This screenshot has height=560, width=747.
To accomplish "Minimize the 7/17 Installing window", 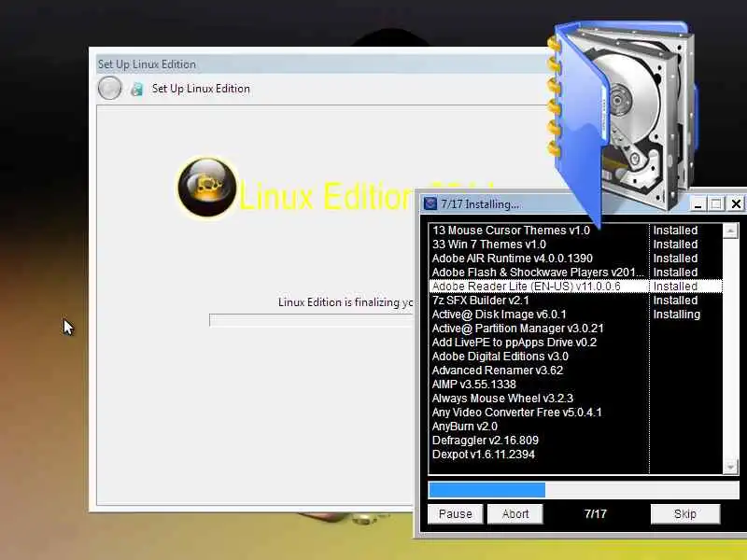I will click(698, 204).
